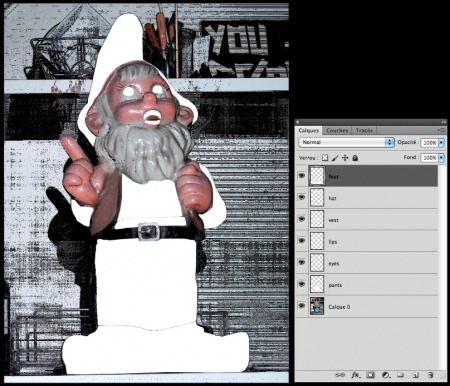Click the Opacité value field

pos(429,143)
